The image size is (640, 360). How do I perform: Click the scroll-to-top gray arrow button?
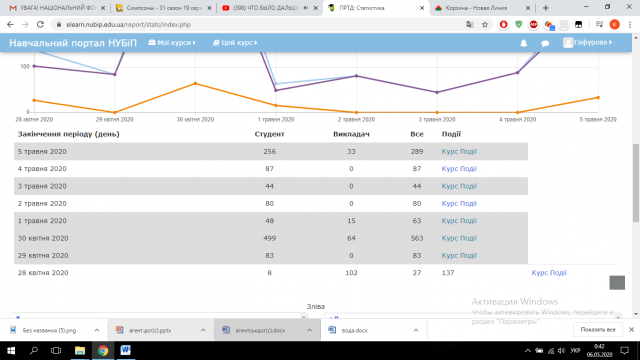(x=617, y=282)
